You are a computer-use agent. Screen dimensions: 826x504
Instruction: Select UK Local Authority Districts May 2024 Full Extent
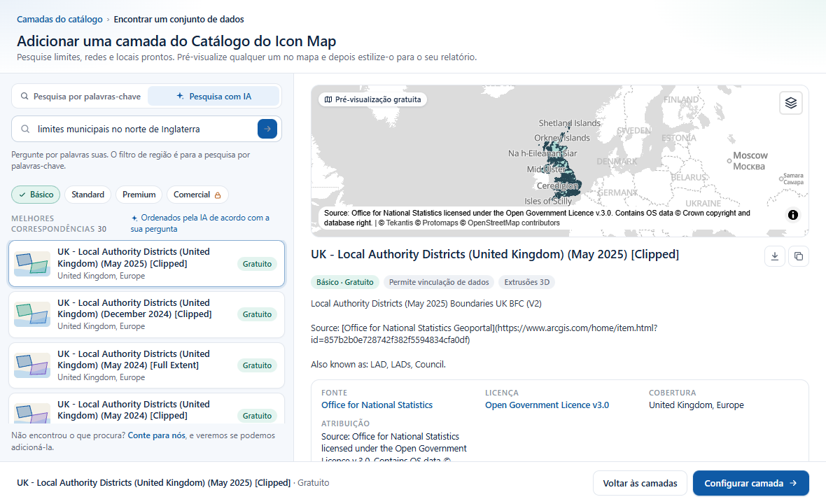146,365
